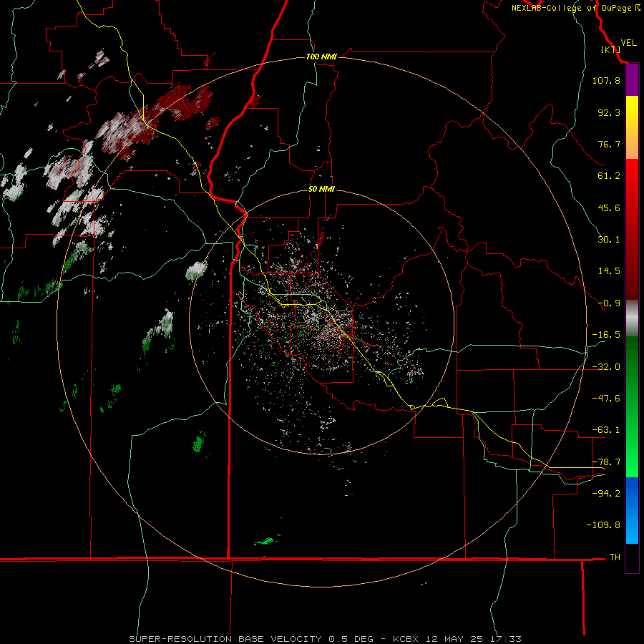Viewport: 644px width, 644px height.
Task: Click the VEL legend title
Action: (x=628, y=42)
